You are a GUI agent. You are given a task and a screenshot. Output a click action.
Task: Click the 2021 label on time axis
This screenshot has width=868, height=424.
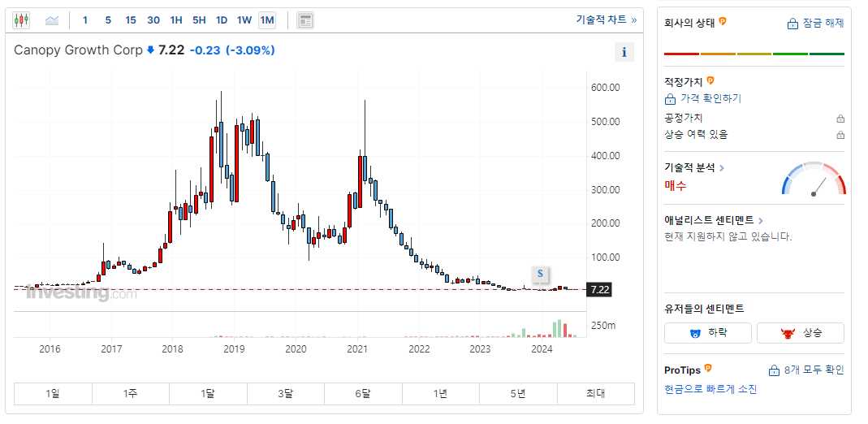357,348
